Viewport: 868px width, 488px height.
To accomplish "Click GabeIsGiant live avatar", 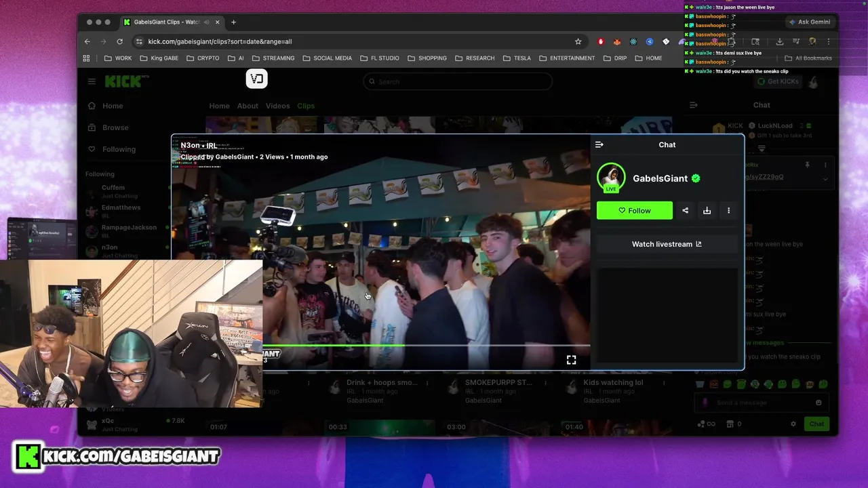I will pos(611,178).
